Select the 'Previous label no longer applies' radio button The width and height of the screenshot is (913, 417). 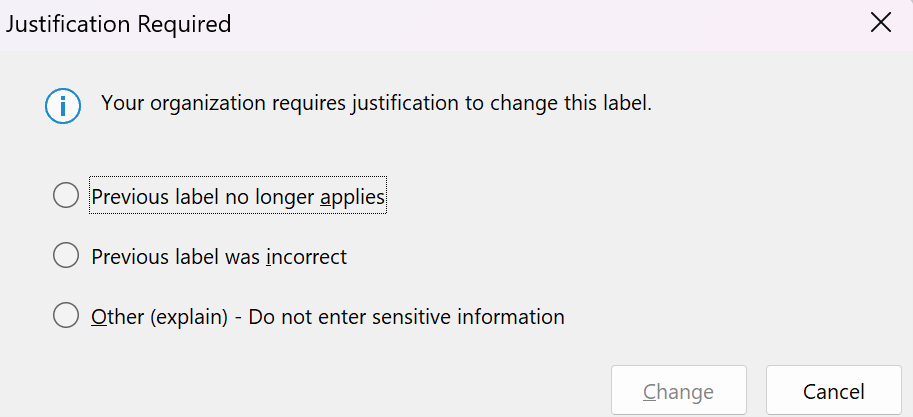pos(66,195)
